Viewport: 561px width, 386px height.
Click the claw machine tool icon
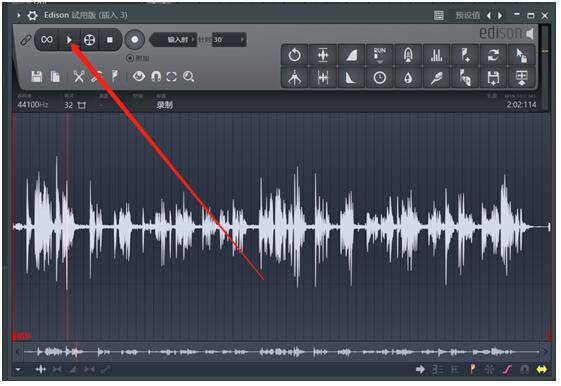click(294, 78)
